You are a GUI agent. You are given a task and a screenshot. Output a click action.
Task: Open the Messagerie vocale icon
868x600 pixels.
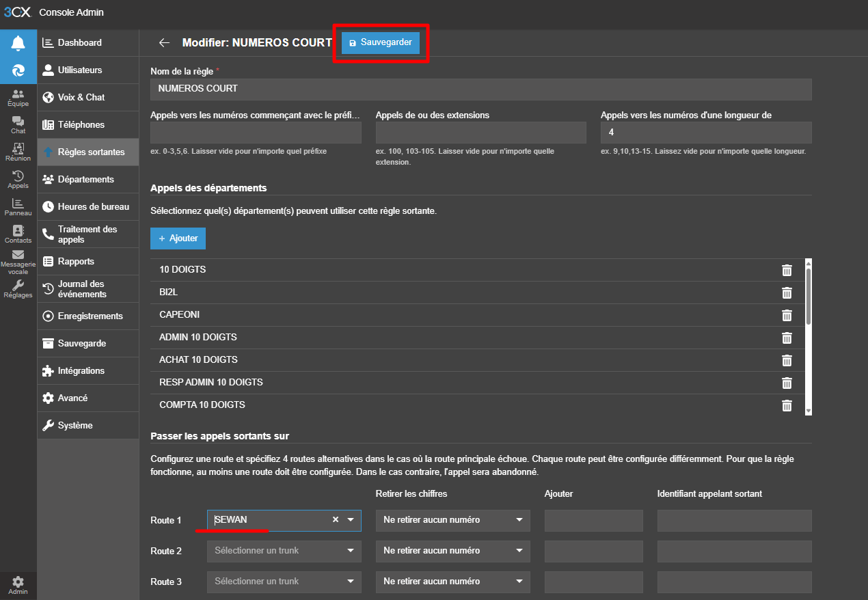click(18, 262)
